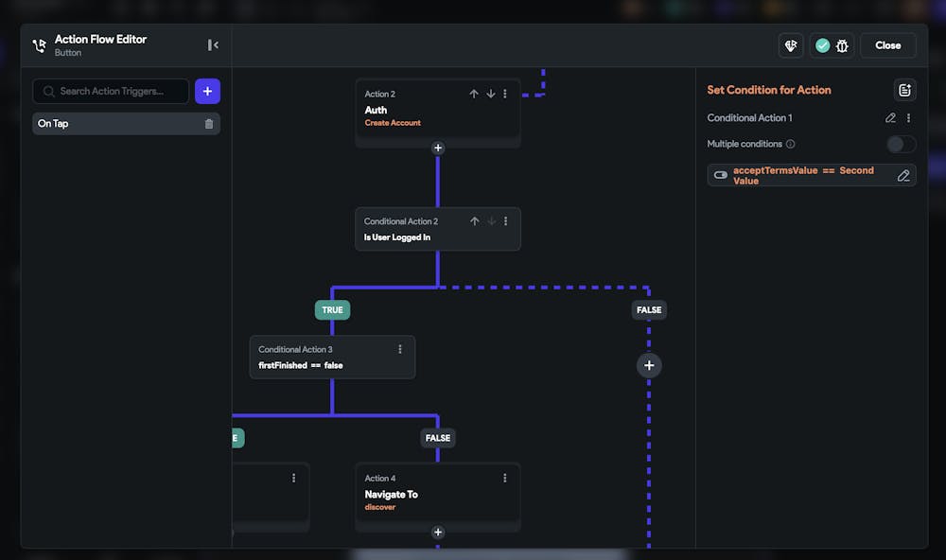Toggle Multiple conditions switch

pyautogui.click(x=902, y=144)
